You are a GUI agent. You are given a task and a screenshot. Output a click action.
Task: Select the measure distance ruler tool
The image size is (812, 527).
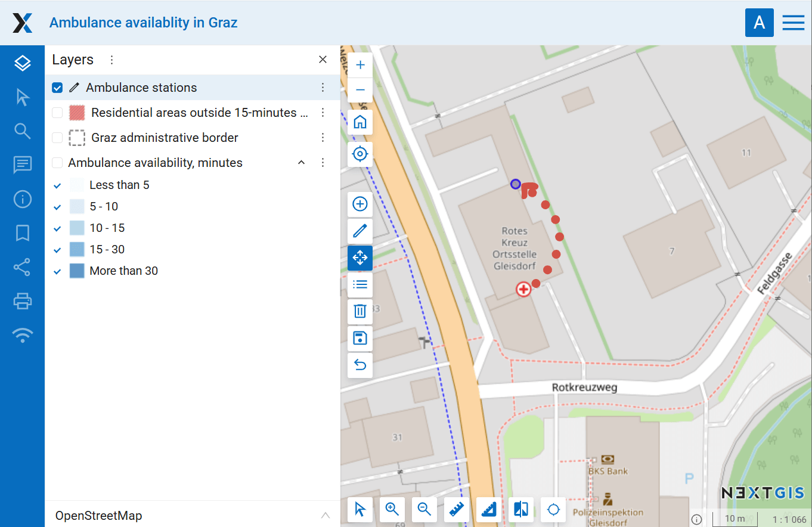pos(457,510)
